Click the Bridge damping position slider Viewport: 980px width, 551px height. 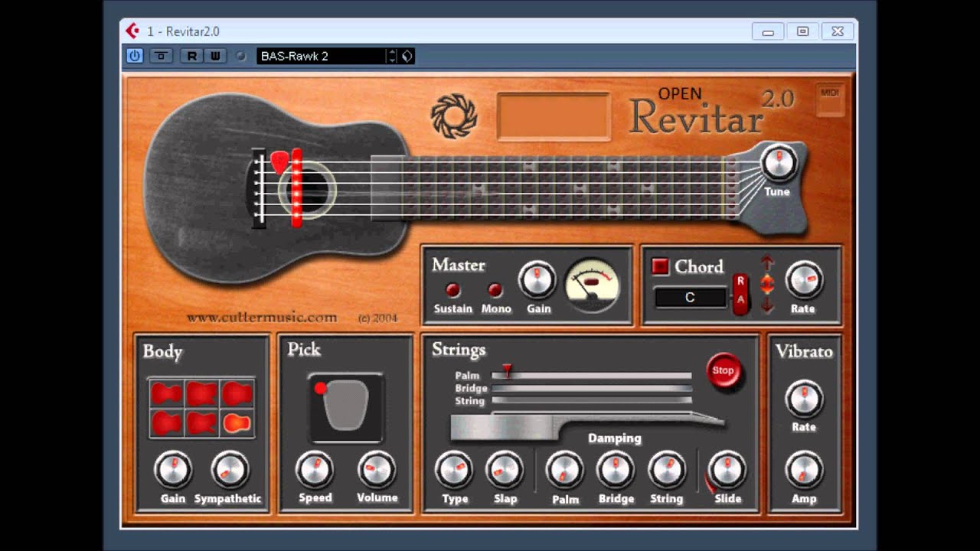591,388
